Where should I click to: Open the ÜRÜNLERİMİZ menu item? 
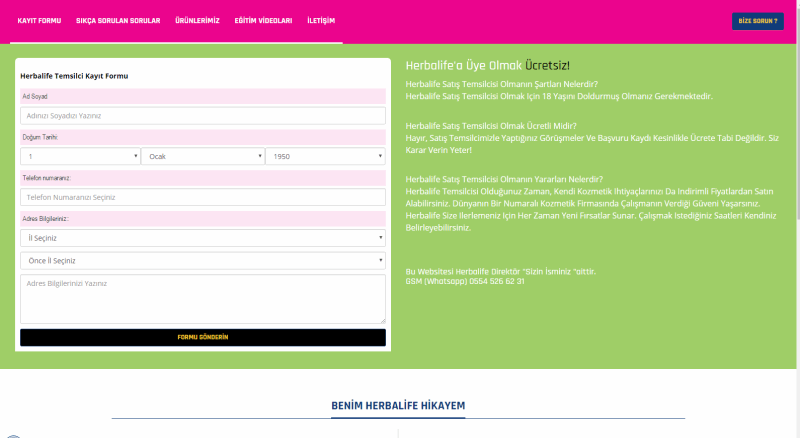[197, 21]
